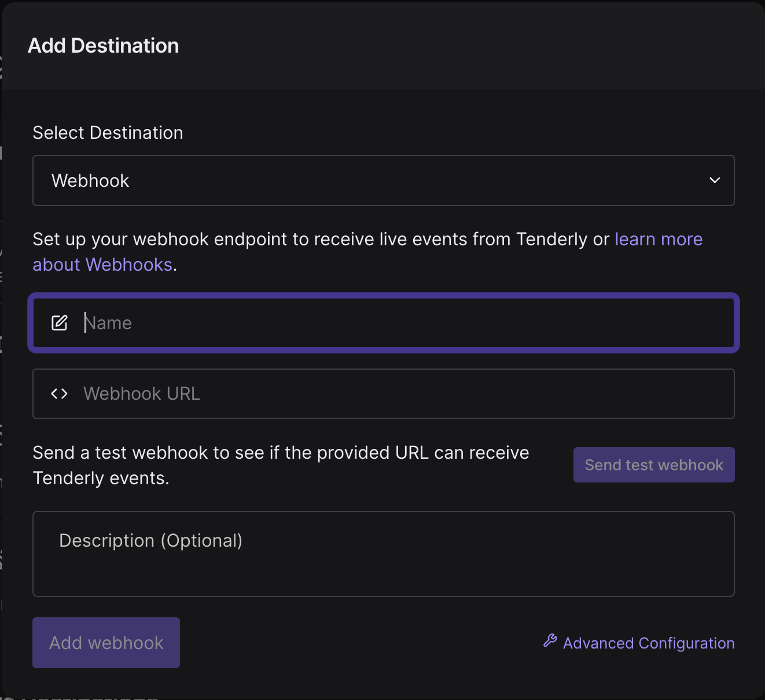The width and height of the screenshot is (765, 700).
Task: Focus the Description (Optional) text area
Action: click(383, 554)
